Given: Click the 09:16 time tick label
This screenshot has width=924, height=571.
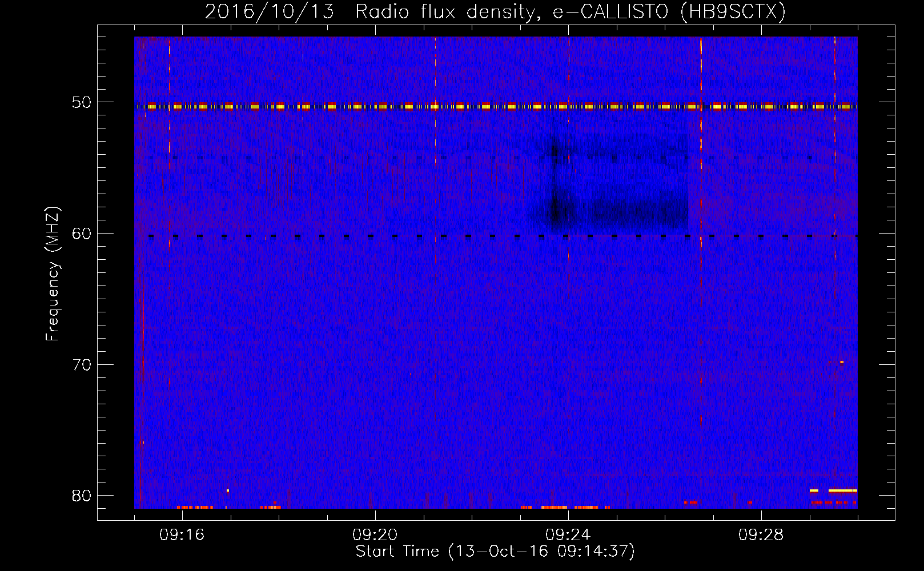Looking at the screenshot, I should pyautogui.click(x=182, y=535).
